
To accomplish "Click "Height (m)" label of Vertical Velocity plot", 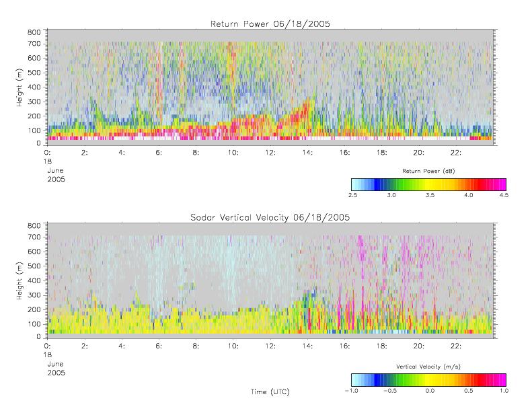I will point(19,281).
